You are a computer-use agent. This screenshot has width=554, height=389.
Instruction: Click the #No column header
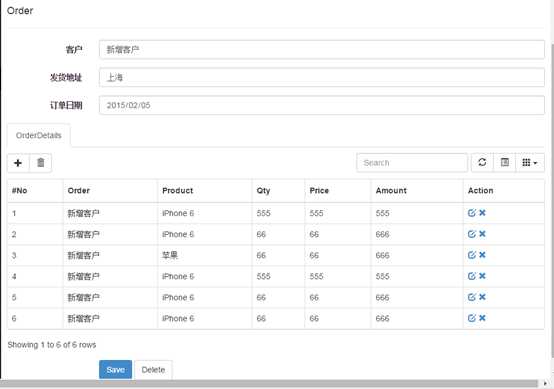coord(35,191)
